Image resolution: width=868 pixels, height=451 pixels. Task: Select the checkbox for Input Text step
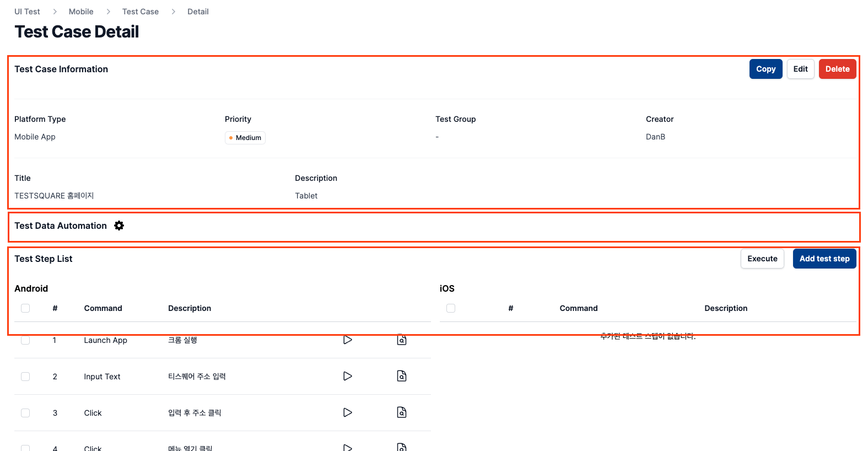(x=25, y=377)
